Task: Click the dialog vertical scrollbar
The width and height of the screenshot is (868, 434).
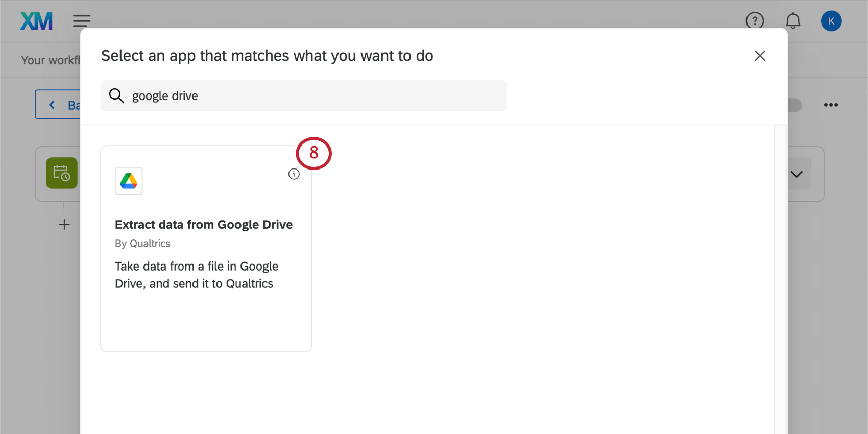Action: [781, 279]
